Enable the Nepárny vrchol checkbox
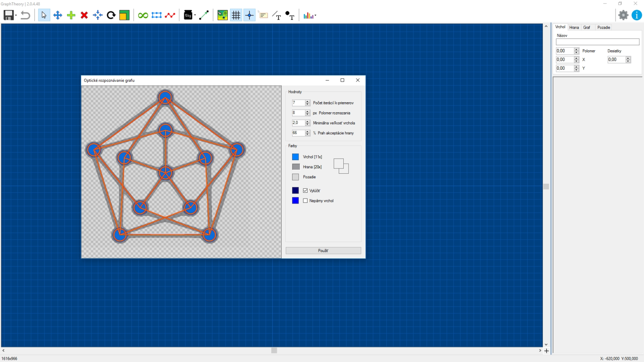This screenshot has width=644, height=362. [x=305, y=200]
